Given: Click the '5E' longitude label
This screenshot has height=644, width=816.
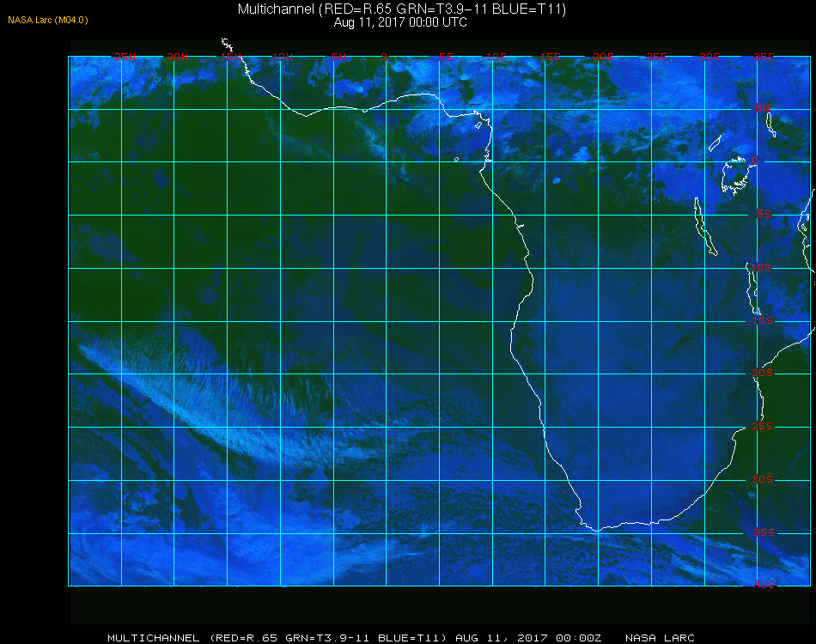Looking at the screenshot, I should [446, 57].
